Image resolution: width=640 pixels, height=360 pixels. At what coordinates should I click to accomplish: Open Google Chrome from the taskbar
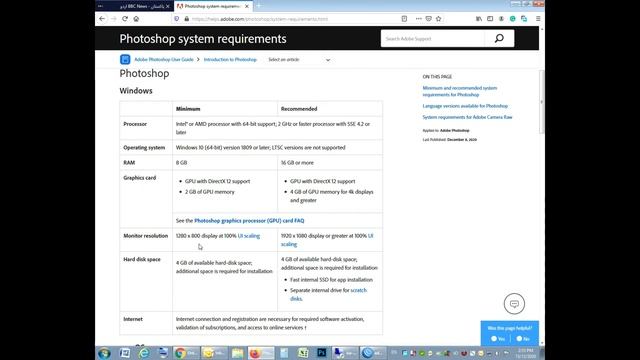pos(186,353)
